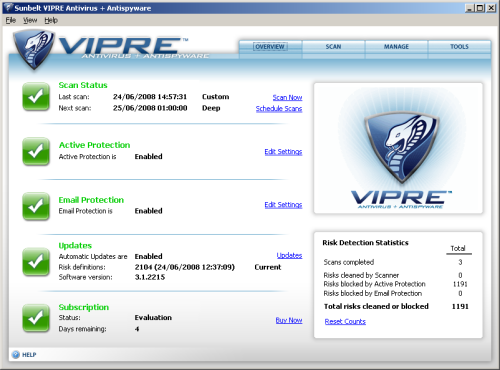Open Edit Settings for Active Protection
The height and width of the screenshot is (370, 500).
pyautogui.click(x=283, y=152)
